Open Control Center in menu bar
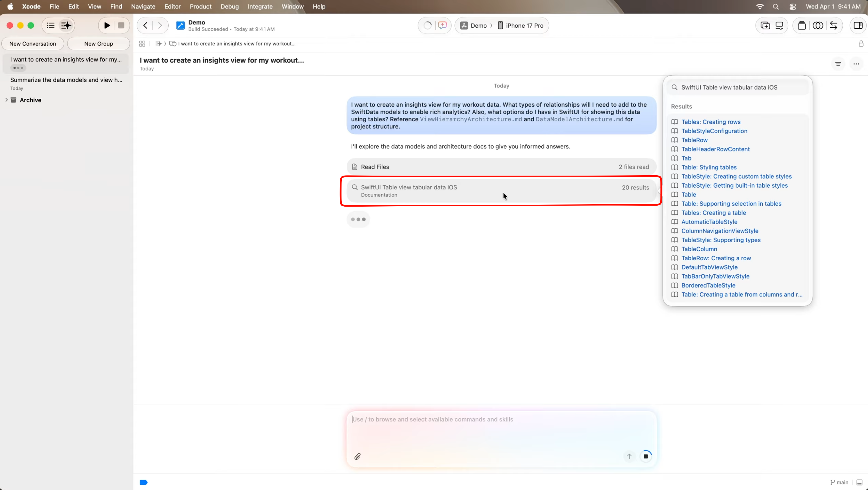Screen dimensions: 868x490 click(792, 6)
